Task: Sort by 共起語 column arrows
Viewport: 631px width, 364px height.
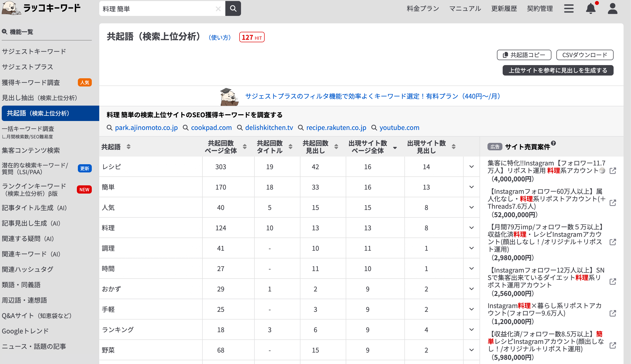Action: pos(128,147)
